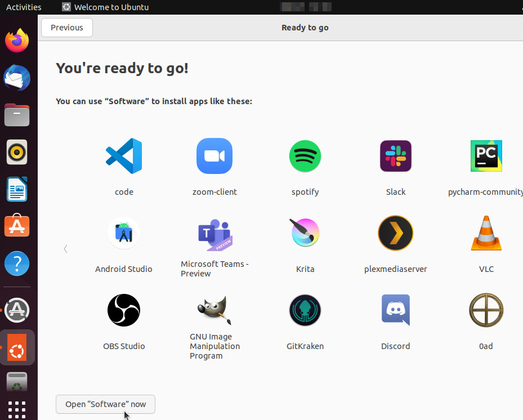Viewport: 523px width, 420px height.
Task: Click the "pycharm-community" label
Action: click(x=485, y=192)
